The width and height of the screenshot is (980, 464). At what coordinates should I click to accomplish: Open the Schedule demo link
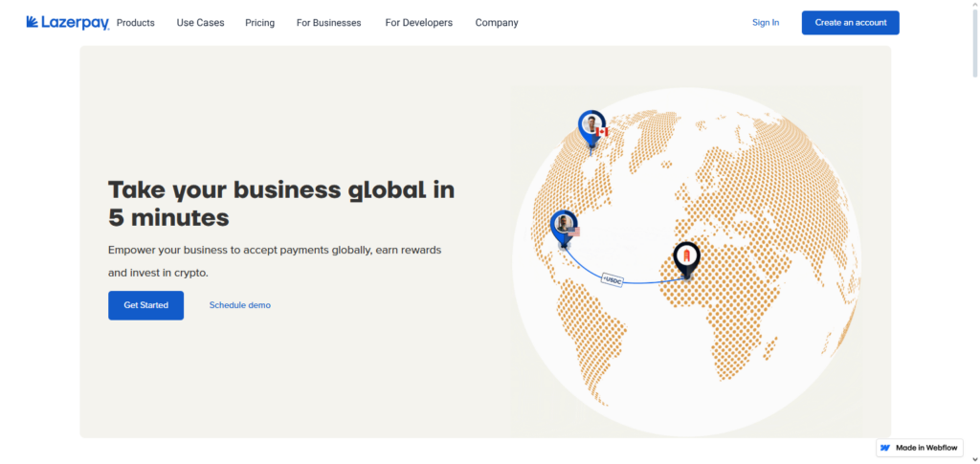pos(239,305)
